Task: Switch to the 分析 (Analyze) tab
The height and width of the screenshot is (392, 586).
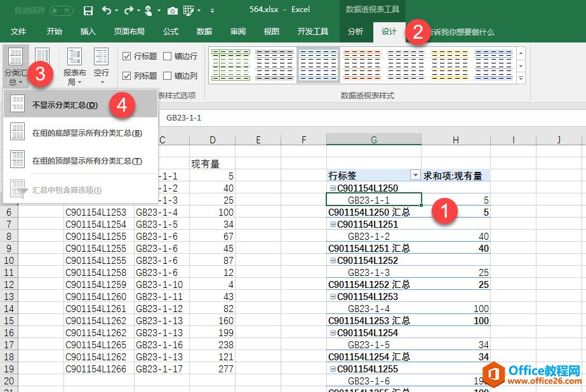Action: point(356,32)
